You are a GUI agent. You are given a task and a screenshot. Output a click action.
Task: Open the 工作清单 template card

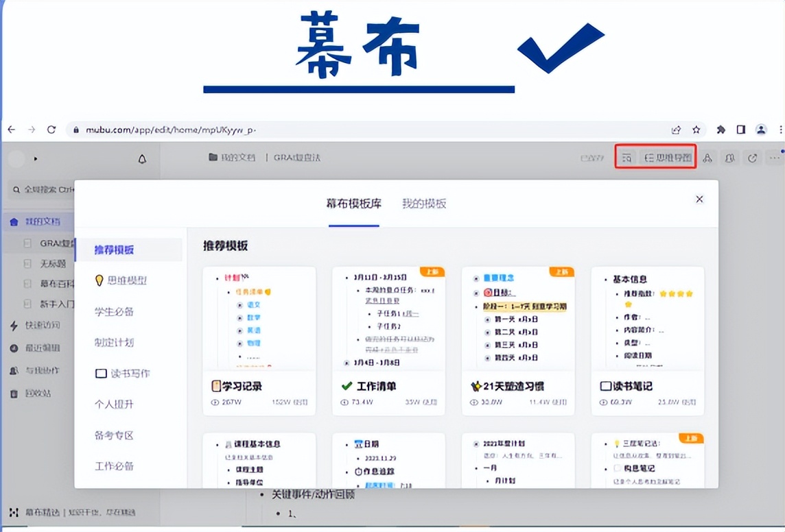pyautogui.click(x=388, y=341)
